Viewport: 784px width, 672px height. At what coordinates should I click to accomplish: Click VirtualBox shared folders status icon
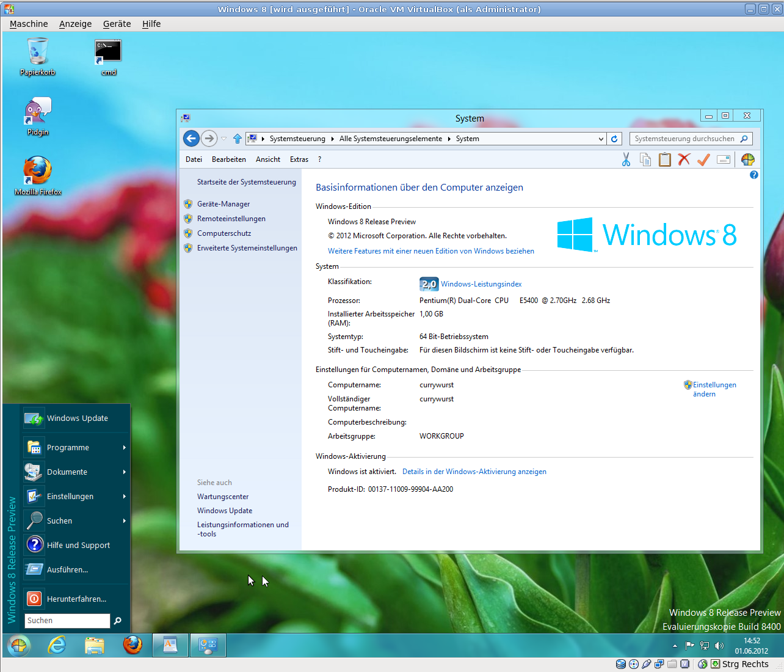click(672, 664)
